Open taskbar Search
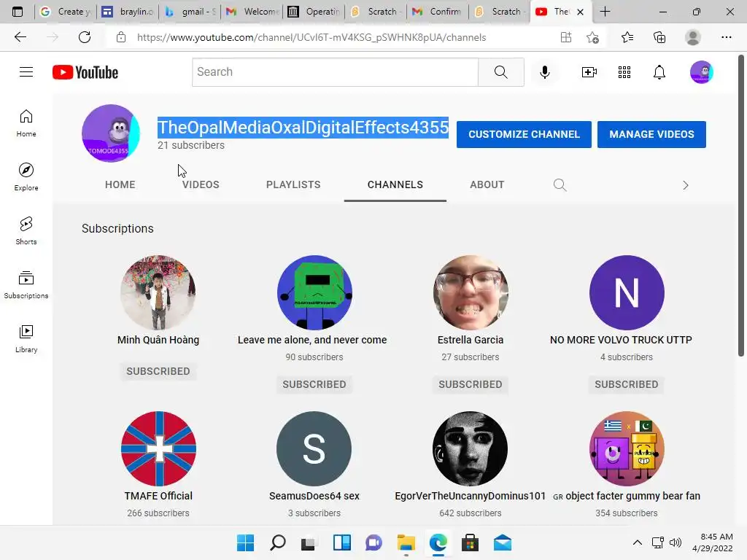 278,542
